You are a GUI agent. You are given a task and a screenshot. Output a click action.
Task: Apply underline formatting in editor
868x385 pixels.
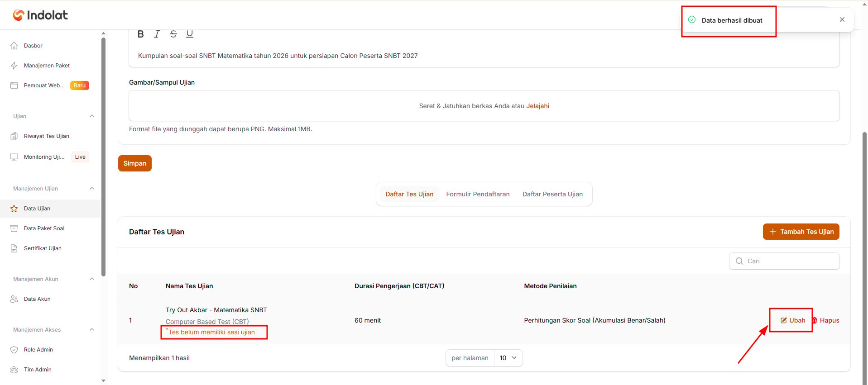tap(190, 34)
